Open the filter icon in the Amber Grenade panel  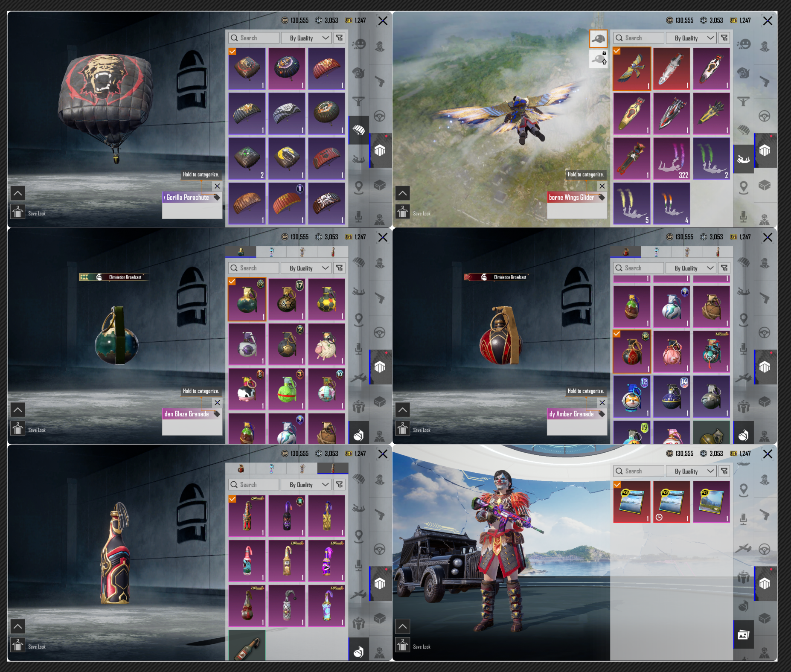(724, 268)
